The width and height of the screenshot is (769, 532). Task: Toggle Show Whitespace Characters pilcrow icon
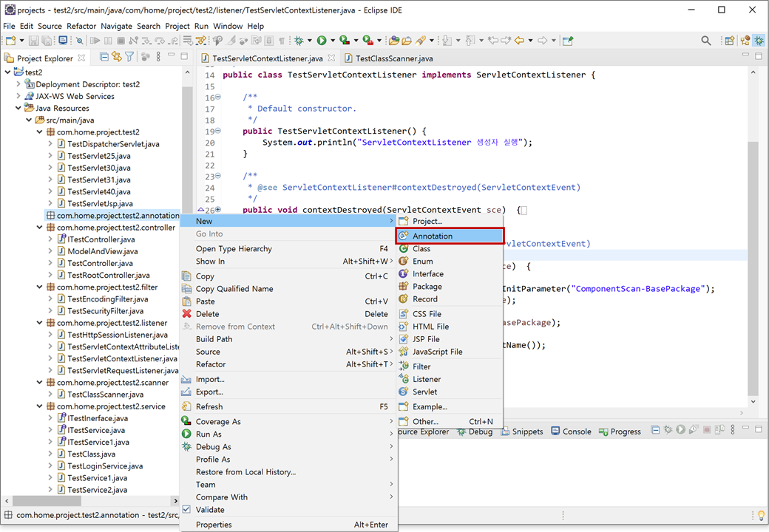point(282,41)
